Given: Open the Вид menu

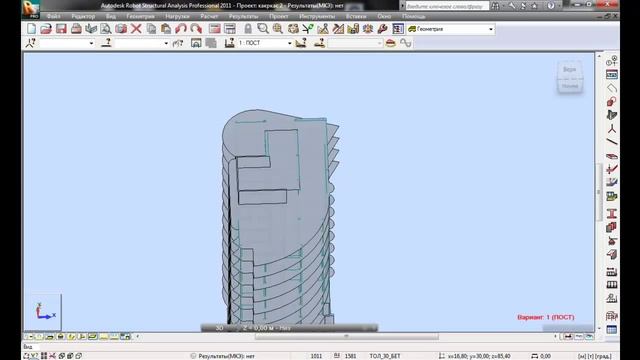Looking at the screenshot, I should [x=111, y=16].
